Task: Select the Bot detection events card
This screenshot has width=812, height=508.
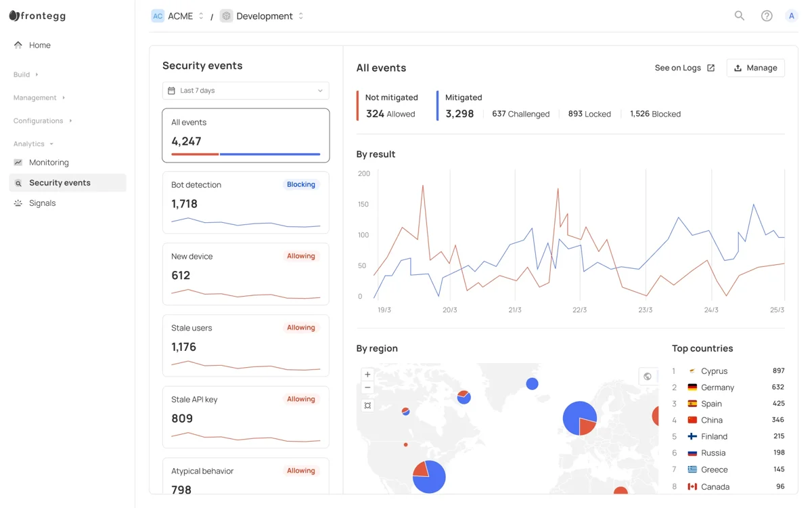Action: (x=246, y=203)
